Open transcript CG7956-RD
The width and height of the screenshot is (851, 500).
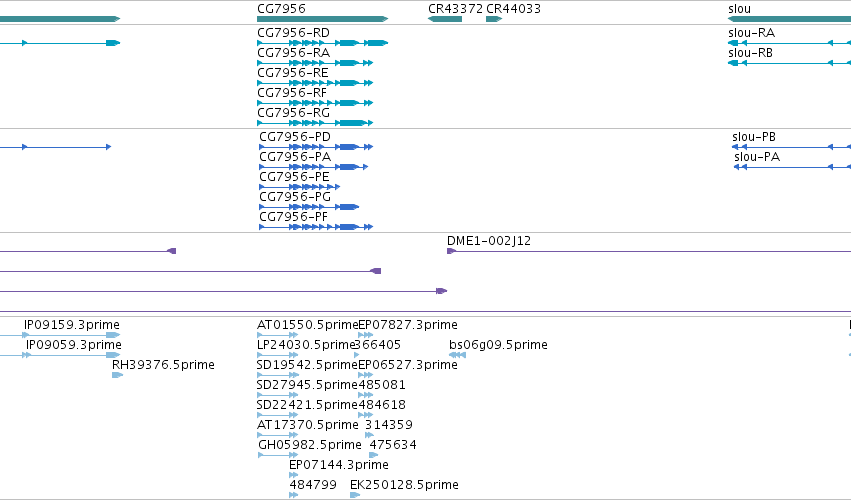pos(293,33)
